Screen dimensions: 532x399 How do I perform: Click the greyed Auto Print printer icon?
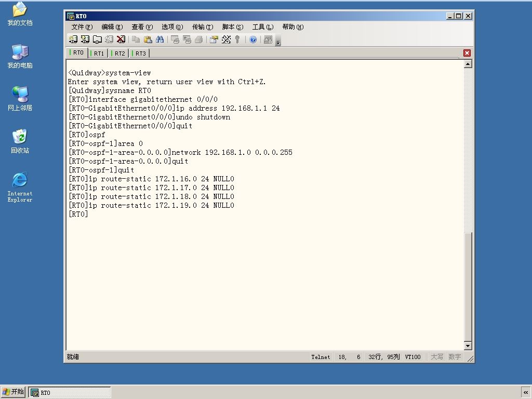pyautogui.click(x=198, y=39)
